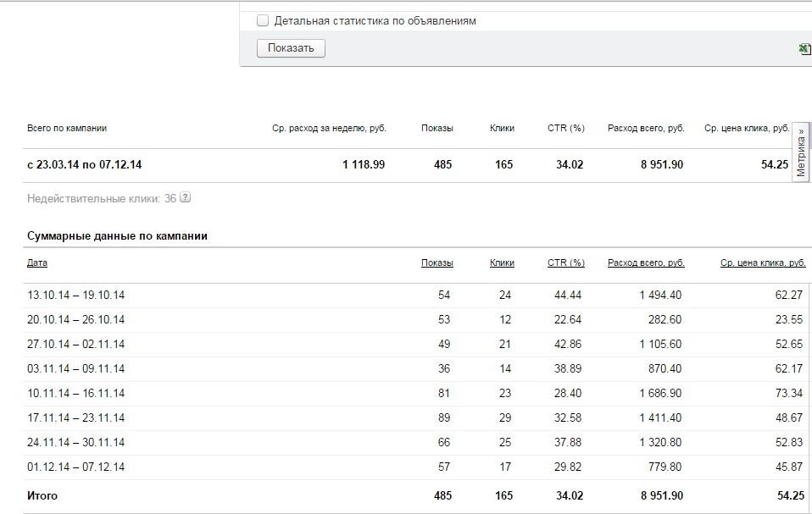Click the spend value 870.40
Viewport: 812px width, 514px height.
[x=665, y=368]
